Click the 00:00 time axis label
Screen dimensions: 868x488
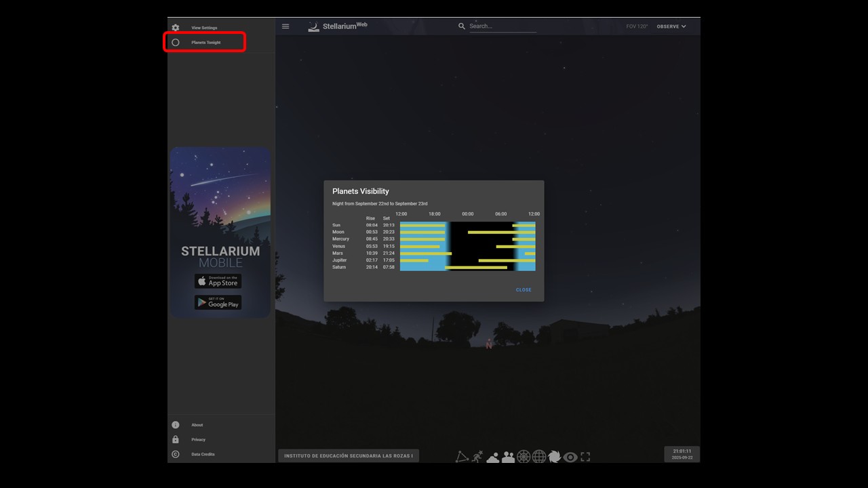pos(468,214)
